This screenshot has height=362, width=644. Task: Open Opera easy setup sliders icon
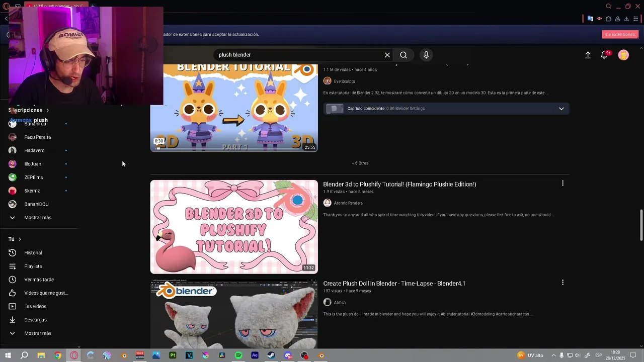635,19
